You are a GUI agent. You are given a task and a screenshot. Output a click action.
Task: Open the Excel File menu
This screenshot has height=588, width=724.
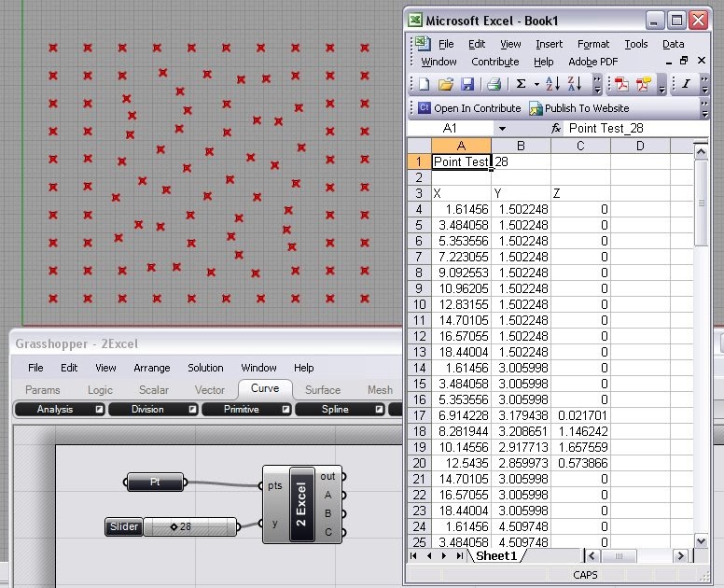pos(446,44)
